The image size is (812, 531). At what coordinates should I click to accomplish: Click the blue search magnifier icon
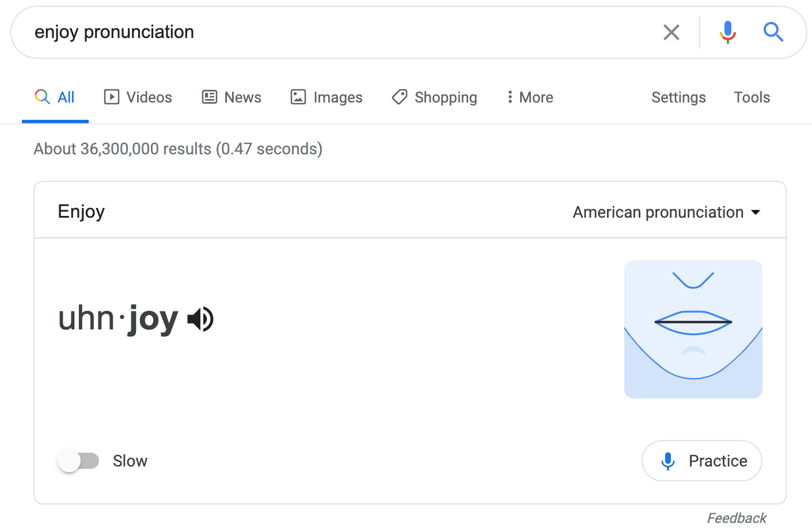(773, 32)
